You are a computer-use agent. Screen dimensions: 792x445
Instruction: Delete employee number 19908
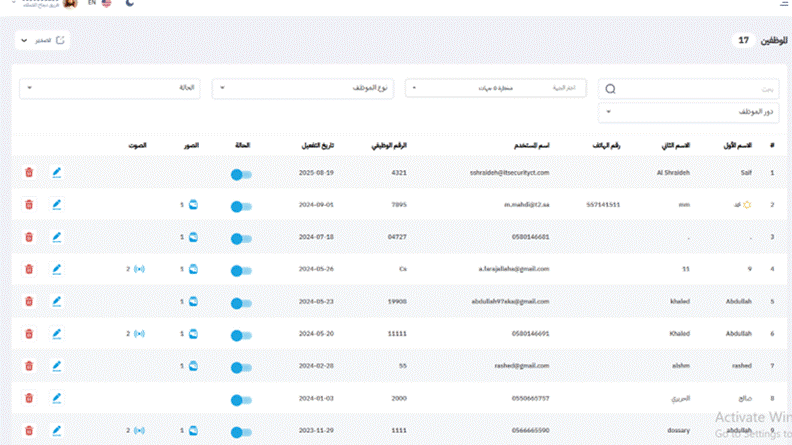(29, 302)
